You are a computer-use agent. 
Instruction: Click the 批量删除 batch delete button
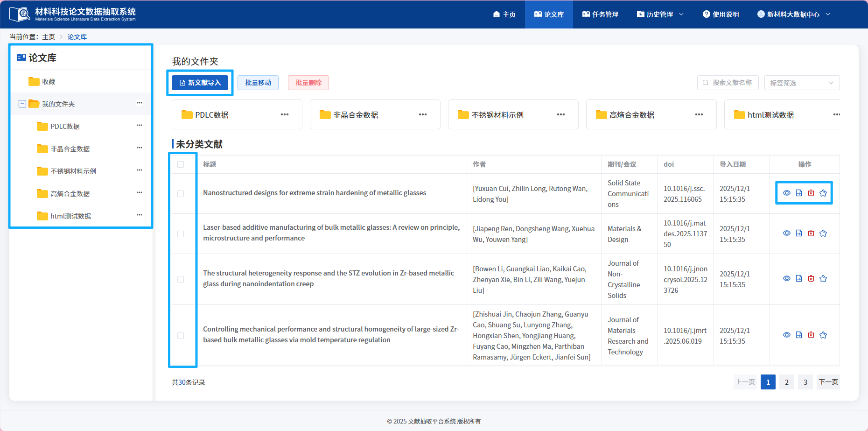[308, 83]
